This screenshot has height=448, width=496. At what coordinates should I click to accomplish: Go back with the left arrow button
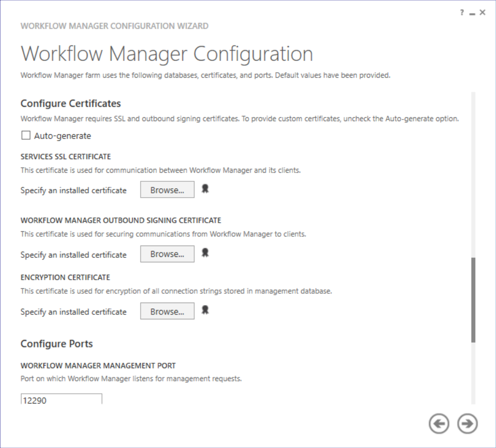coord(439,424)
